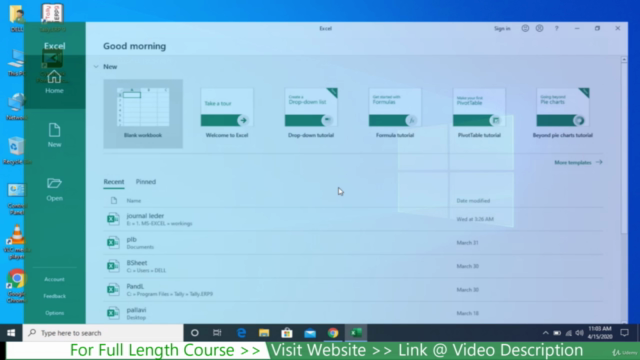Open Account settings in sidebar
Screen dimensions: 640x360
point(54,279)
